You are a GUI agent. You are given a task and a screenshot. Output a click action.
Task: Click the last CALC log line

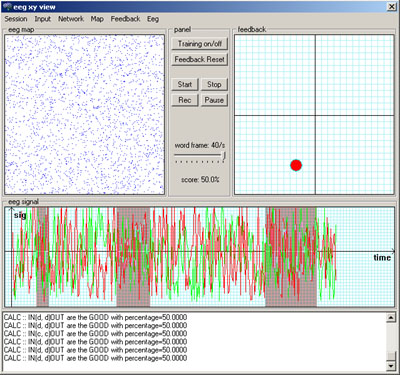tap(95, 358)
